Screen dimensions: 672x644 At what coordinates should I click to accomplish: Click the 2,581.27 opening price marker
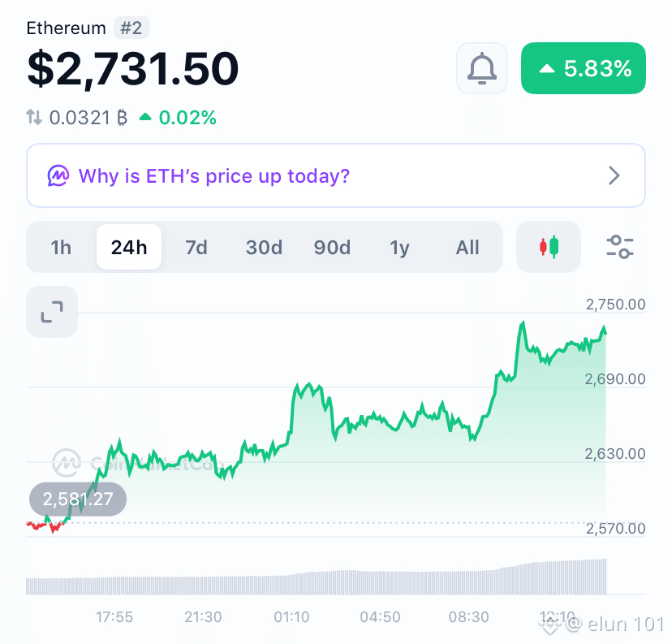point(78,499)
